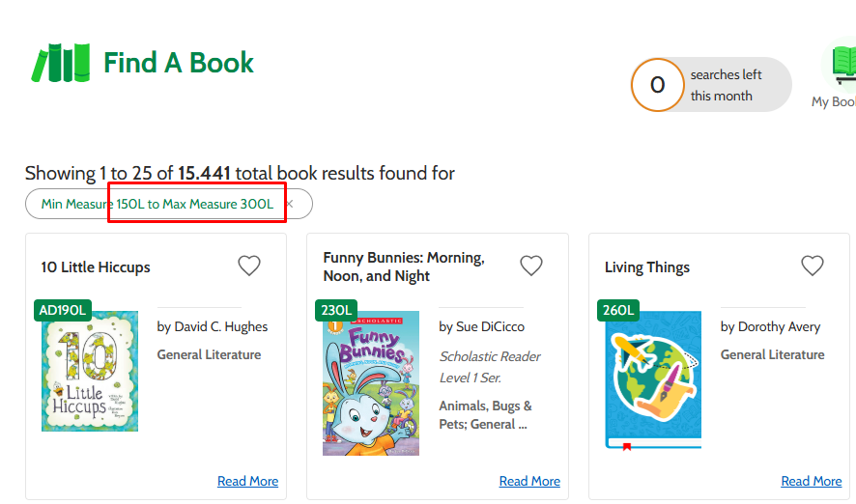856x504 pixels.
Task: Open Read More for 10 Little Hiccups
Action: click(x=248, y=481)
